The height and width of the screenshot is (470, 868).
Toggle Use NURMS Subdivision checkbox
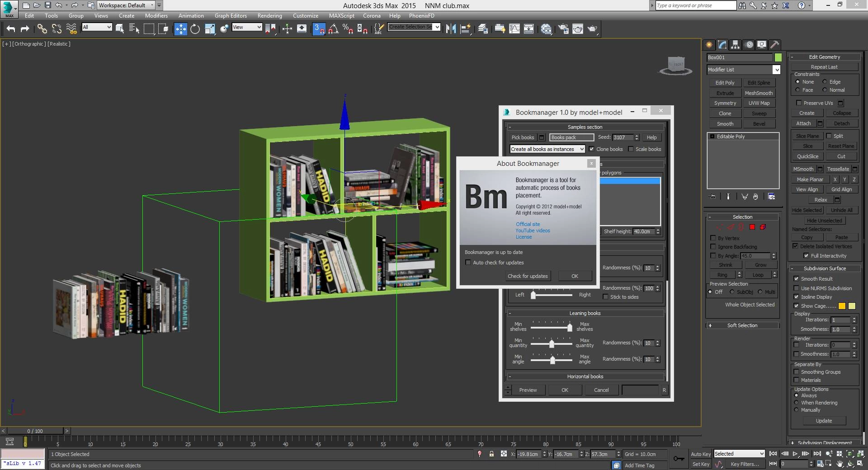pos(796,288)
